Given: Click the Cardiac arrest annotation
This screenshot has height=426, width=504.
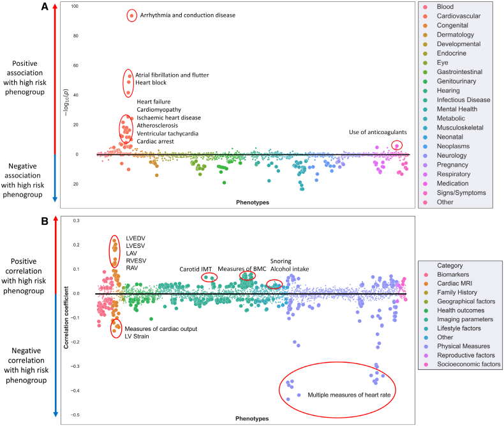Looking at the screenshot, I should click(x=155, y=142).
